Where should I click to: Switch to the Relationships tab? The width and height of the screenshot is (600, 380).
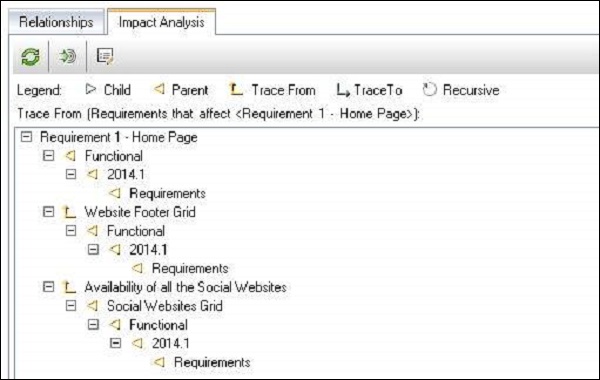(56, 22)
